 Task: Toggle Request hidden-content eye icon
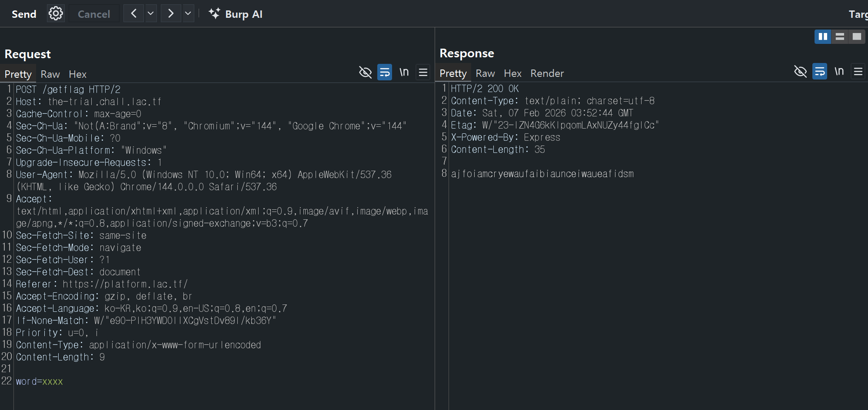click(365, 72)
